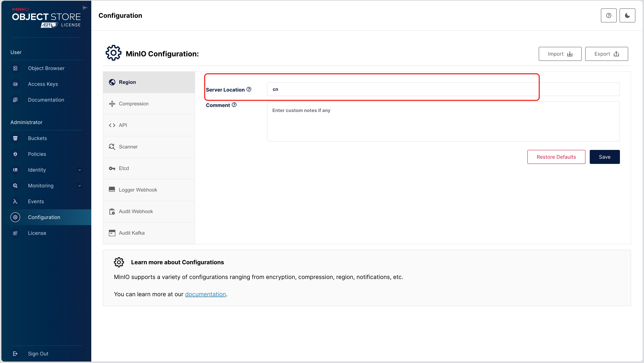Open Documentation from the sidebar
The image size is (644, 363).
click(x=46, y=100)
